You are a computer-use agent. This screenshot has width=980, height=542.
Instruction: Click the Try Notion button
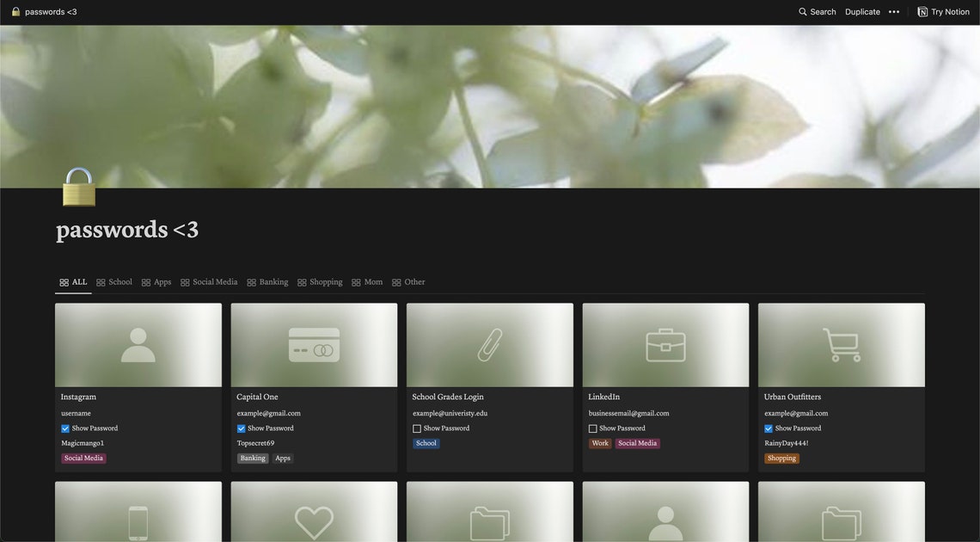coord(946,10)
